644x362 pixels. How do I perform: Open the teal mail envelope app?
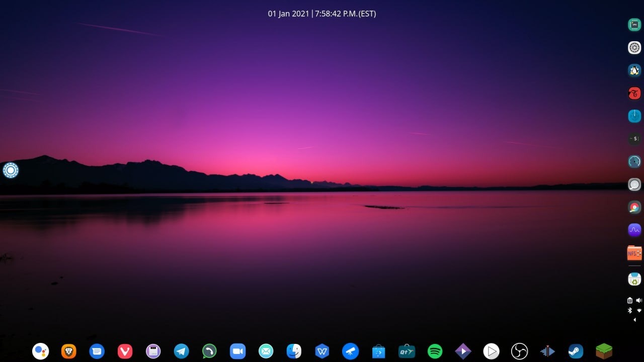point(266,351)
